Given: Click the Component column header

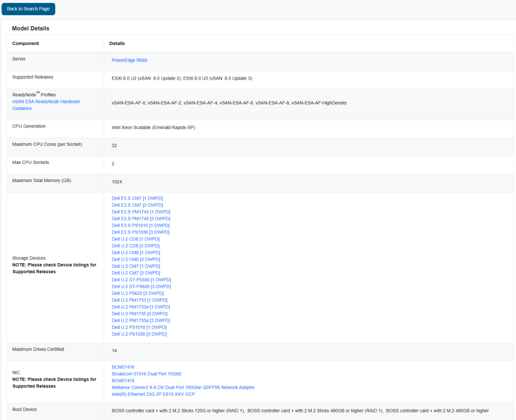Looking at the screenshot, I should point(26,44).
